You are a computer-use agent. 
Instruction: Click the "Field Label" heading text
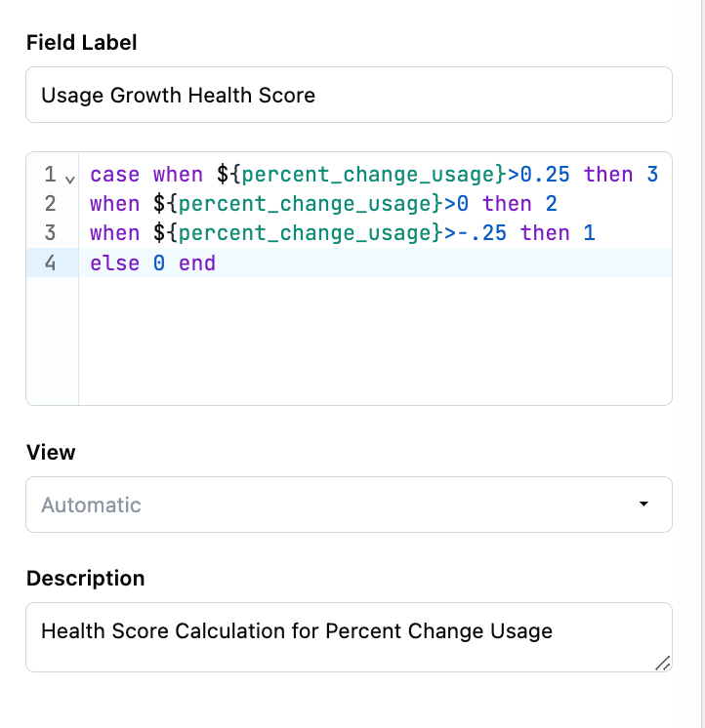(x=82, y=42)
